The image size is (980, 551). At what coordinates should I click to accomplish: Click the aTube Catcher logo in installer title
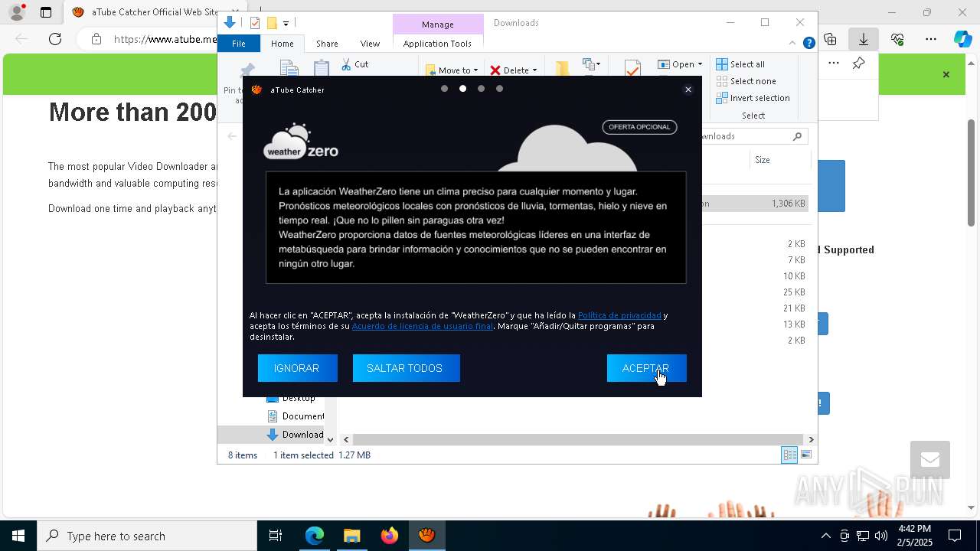[x=256, y=90]
